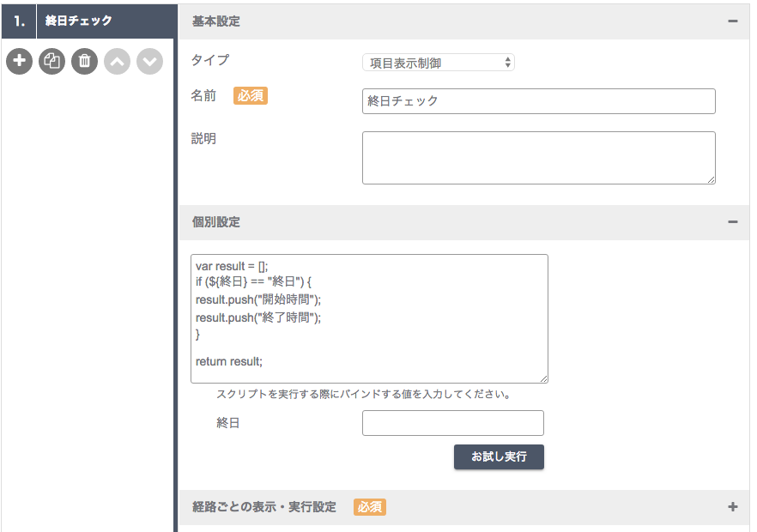Click the resize grip of script editor

(x=543, y=379)
